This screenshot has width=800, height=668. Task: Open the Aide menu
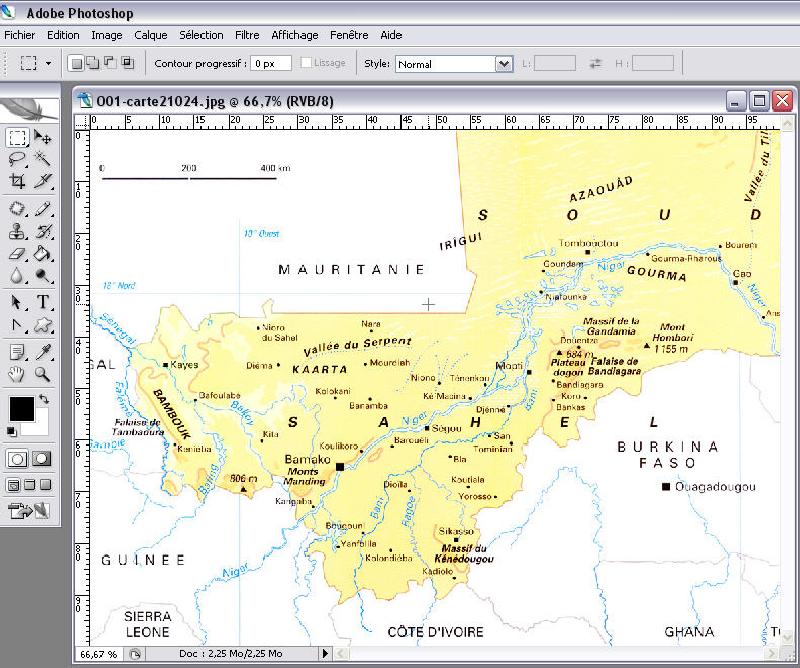[x=391, y=35]
